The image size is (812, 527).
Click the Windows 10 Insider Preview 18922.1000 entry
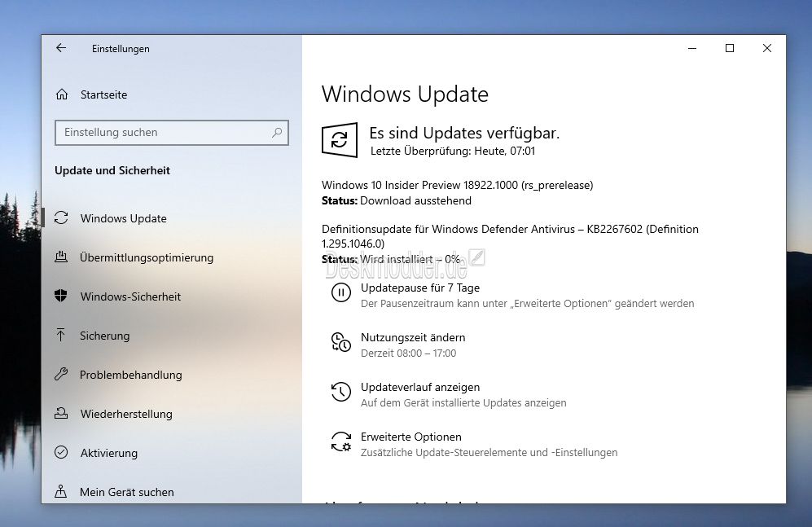pos(457,186)
